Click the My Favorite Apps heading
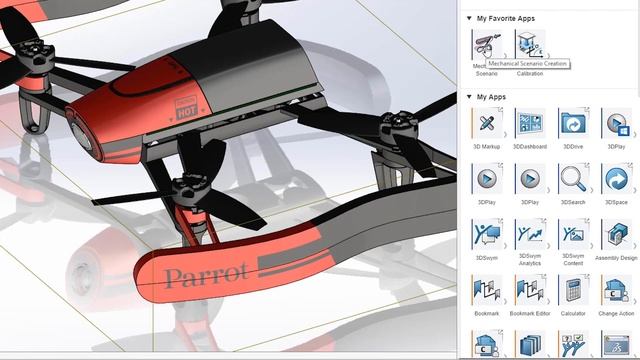Image resolution: width=640 pixels, height=360 pixels. (506, 18)
